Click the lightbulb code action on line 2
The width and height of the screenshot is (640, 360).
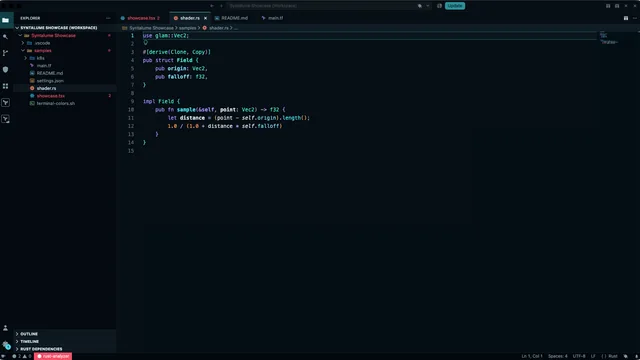[145, 43]
